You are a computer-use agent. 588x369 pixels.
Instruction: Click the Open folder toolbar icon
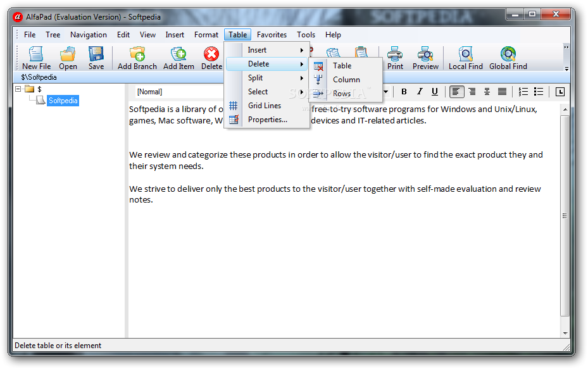point(68,54)
